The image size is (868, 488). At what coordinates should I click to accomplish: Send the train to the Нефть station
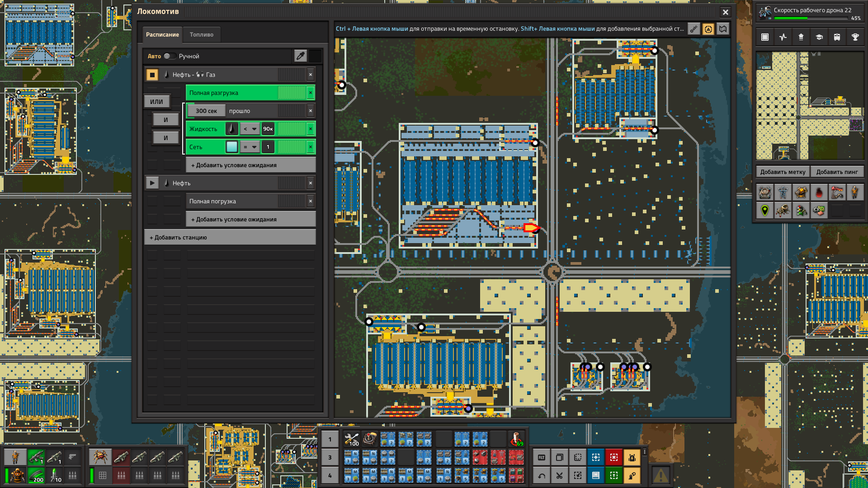(152, 183)
